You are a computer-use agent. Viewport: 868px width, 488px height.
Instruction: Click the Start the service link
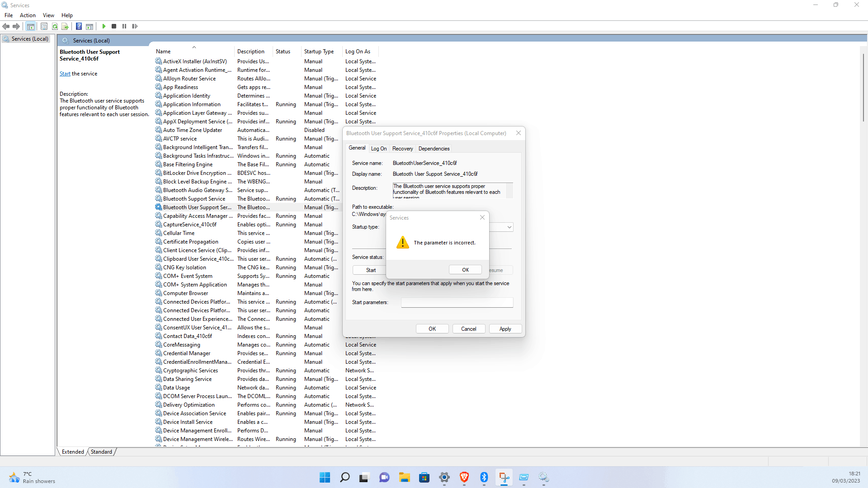click(65, 74)
